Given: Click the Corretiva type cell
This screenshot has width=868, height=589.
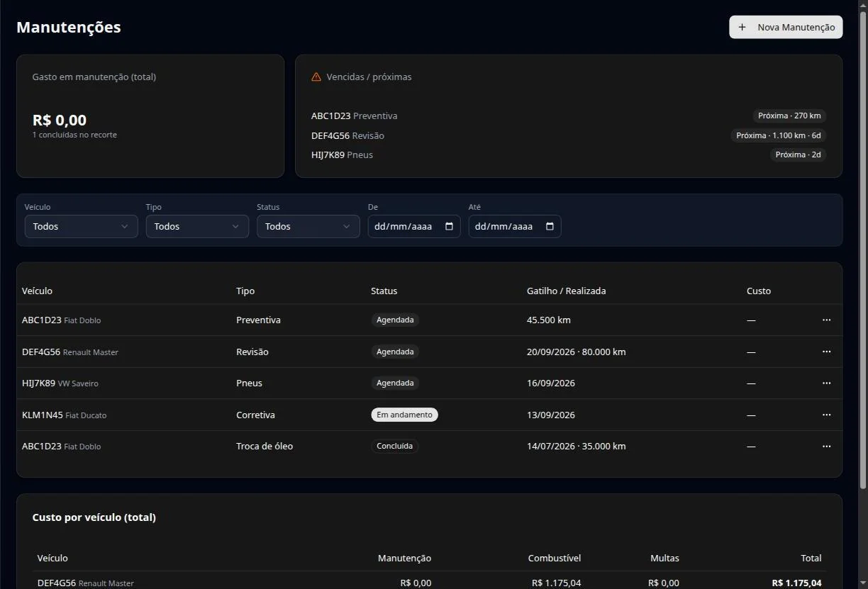Looking at the screenshot, I should click(x=255, y=415).
